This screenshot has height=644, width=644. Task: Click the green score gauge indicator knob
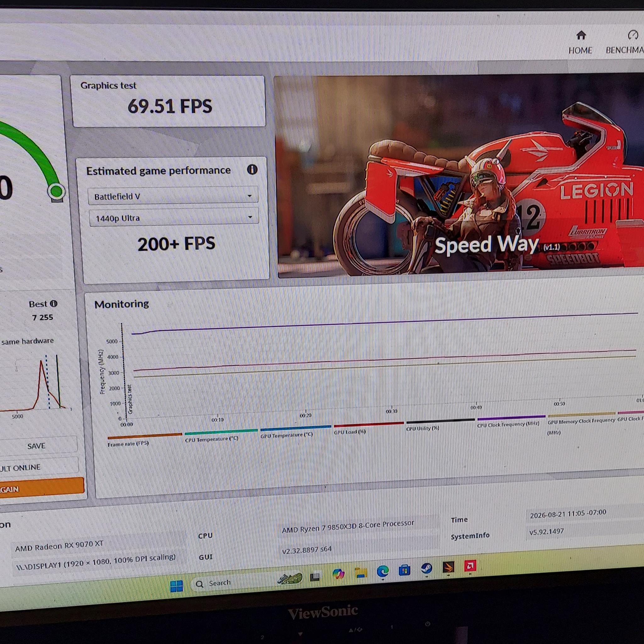click(56, 191)
